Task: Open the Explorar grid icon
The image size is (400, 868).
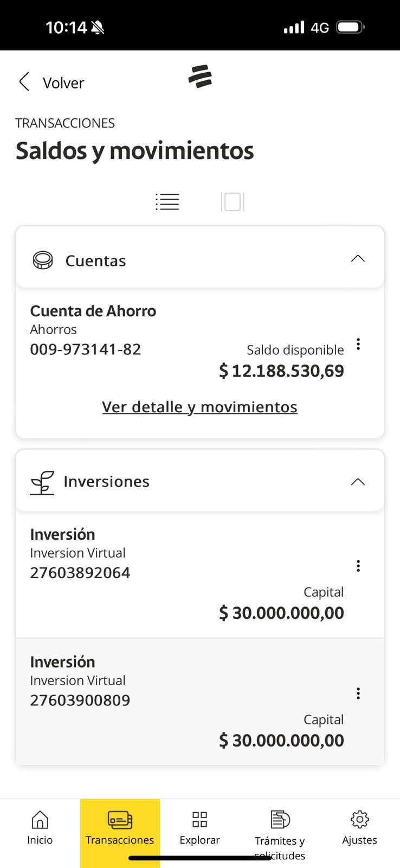Action: [x=199, y=820]
